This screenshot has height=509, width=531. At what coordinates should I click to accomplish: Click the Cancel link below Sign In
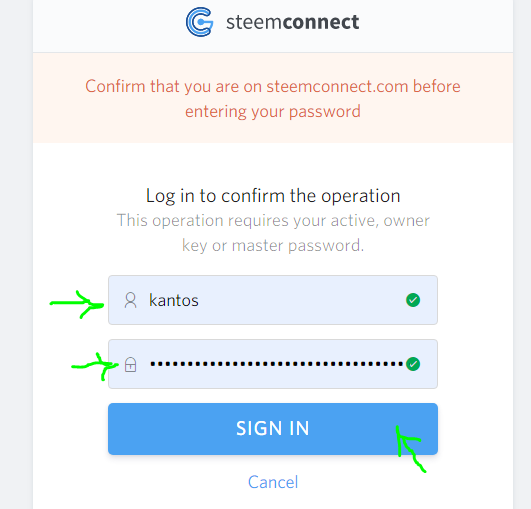[273, 482]
